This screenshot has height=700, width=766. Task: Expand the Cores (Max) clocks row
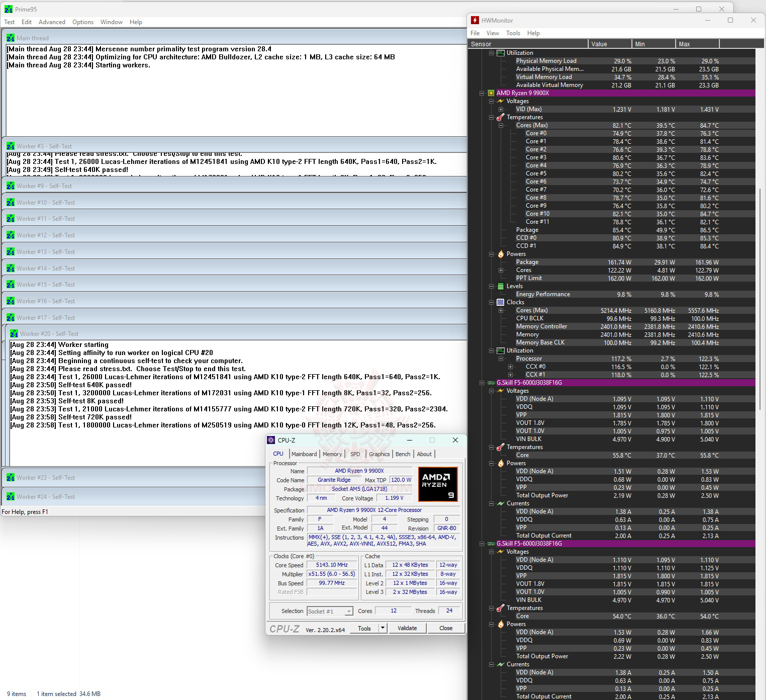501,310
